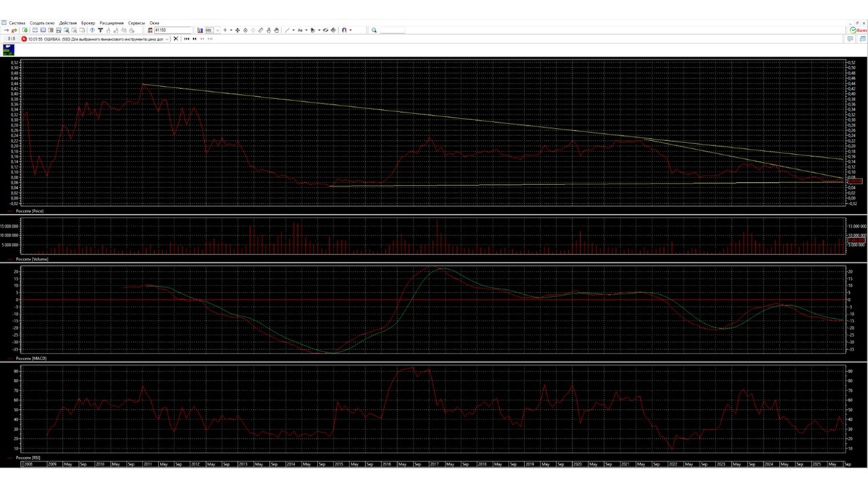
Task: Click the 2017 label on time axis
Action: click(434, 464)
